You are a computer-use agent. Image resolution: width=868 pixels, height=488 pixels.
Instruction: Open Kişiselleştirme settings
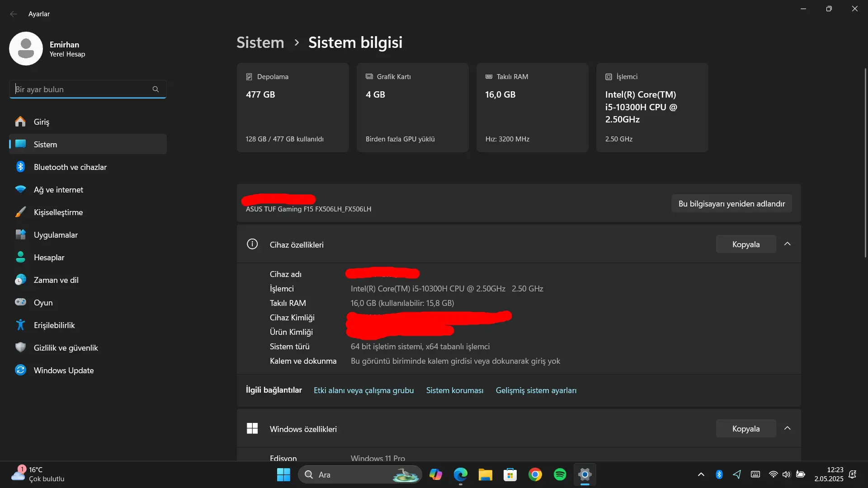click(88, 212)
